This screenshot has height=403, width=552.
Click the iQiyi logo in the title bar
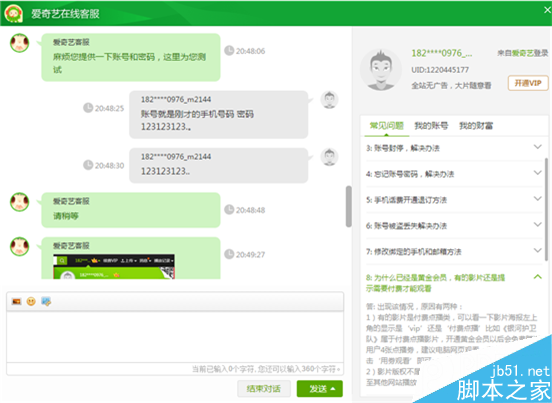[13, 14]
